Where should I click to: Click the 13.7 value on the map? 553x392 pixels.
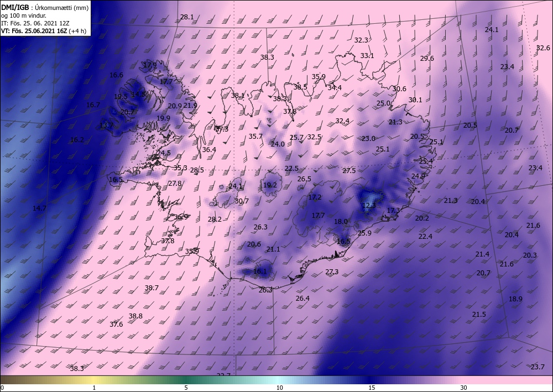click(x=106, y=125)
